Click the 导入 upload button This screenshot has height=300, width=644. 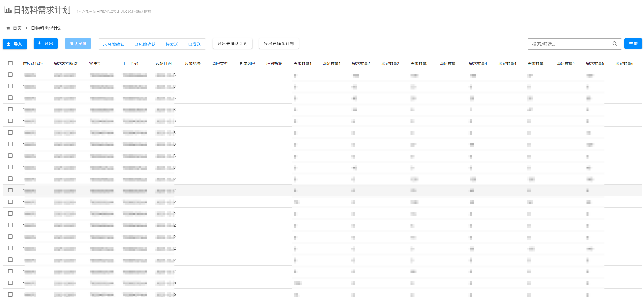tap(15, 44)
